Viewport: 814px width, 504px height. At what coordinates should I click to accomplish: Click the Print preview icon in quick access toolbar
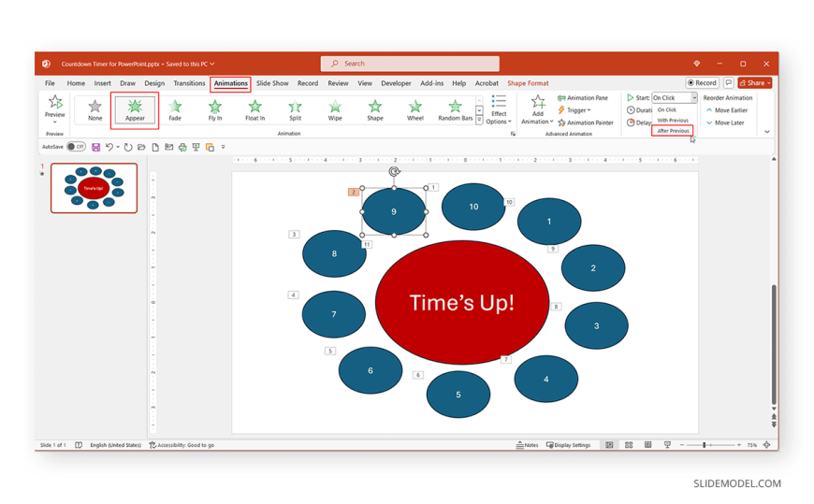(x=182, y=148)
